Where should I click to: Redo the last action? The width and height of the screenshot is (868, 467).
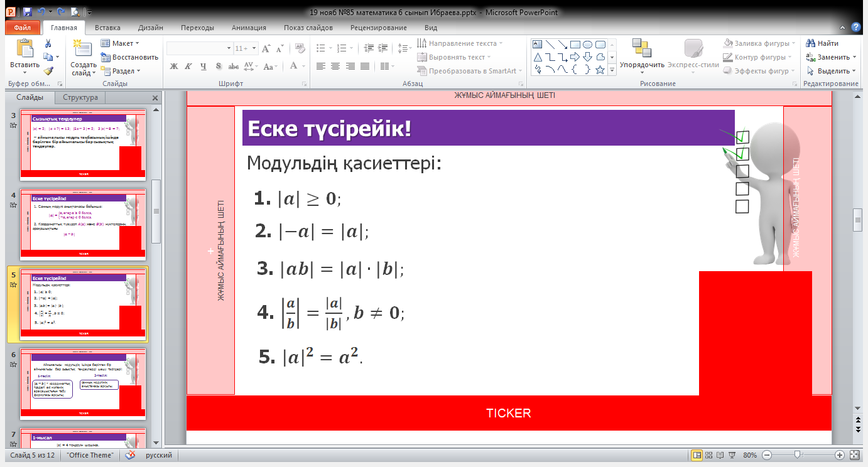(x=62, y=12)
